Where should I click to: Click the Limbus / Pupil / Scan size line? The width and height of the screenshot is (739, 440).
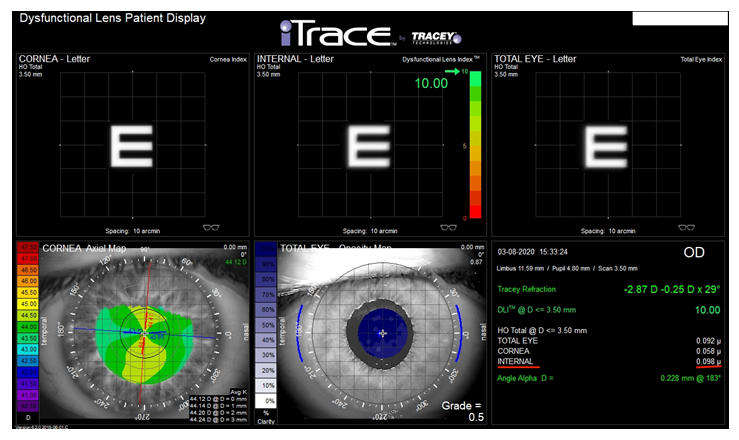(567, 269)
